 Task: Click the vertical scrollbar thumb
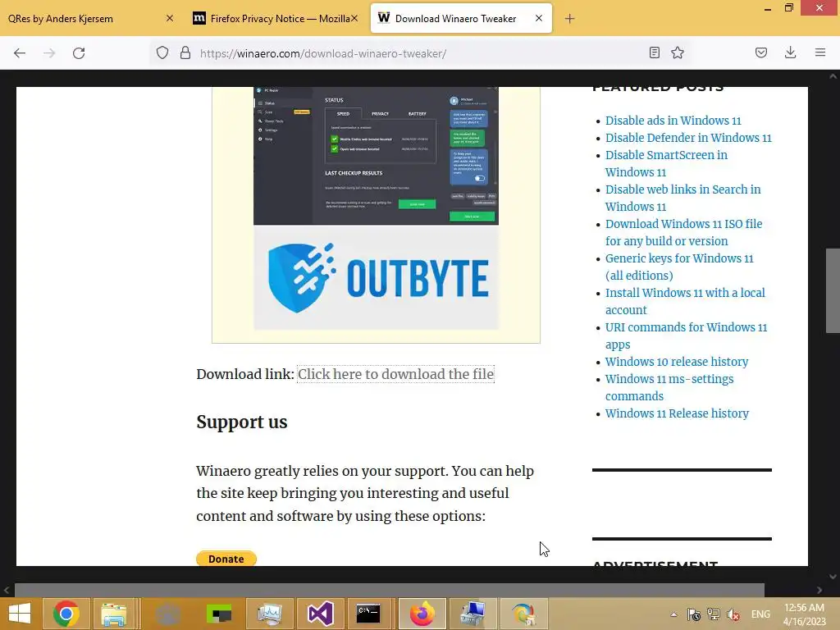[x=833, y=291]
